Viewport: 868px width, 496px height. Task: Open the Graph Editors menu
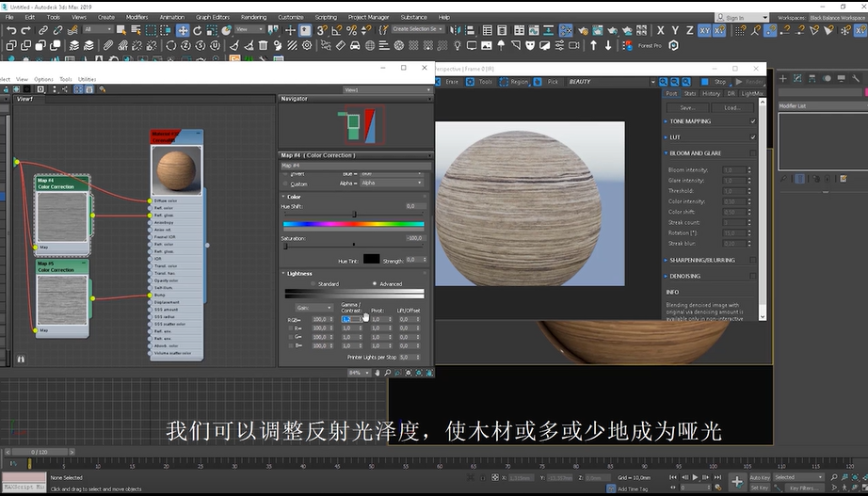pos(213,17)
